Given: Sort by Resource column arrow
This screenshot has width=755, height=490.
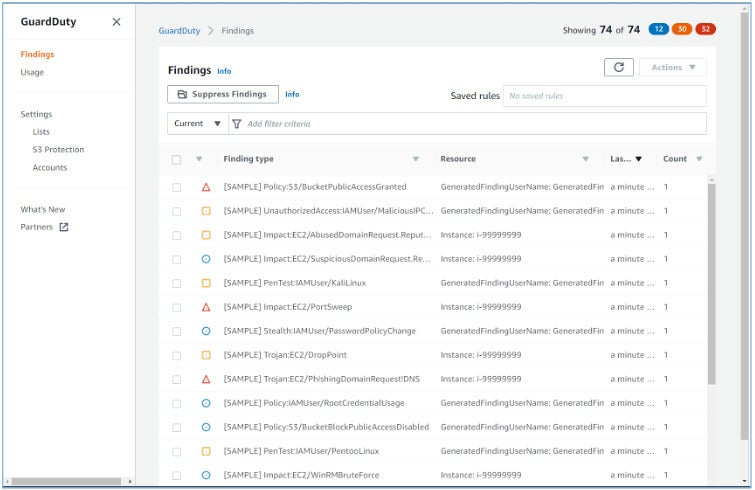Looking at the screenshot, I should [x=586, y=159].
